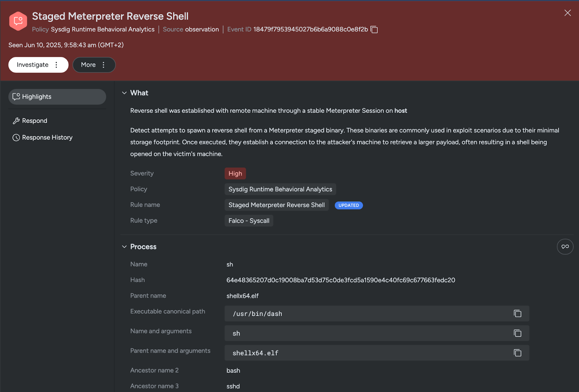This screenshot has width=579, height=392.
Task: Click the Sysdig Runtime Behavioral Analytics policy chip
Action: [x=280, y=189]
